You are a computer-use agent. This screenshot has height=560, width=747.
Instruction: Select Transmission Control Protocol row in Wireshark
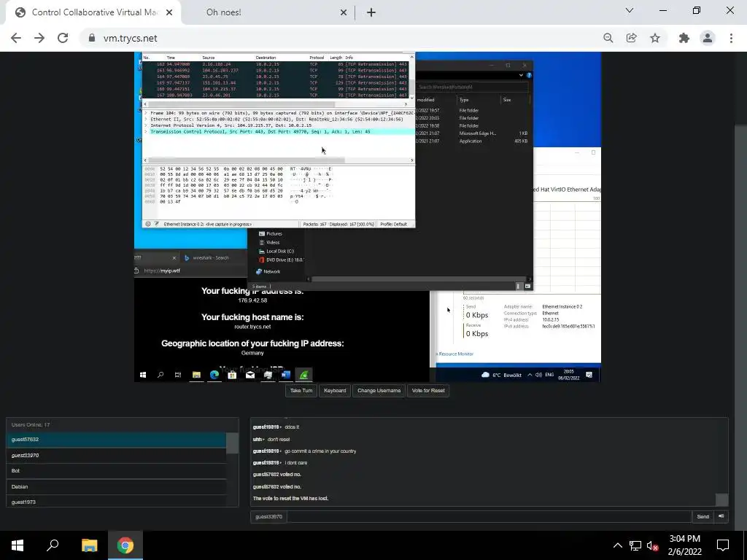(x=279, y=131)
